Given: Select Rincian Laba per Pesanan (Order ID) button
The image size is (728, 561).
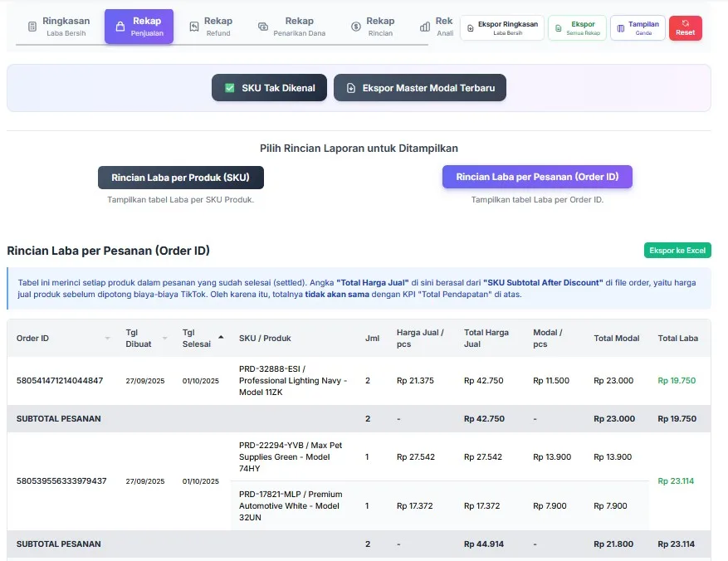Looking at the screenshot, I should pyautogui.click(x=537, y=177).
